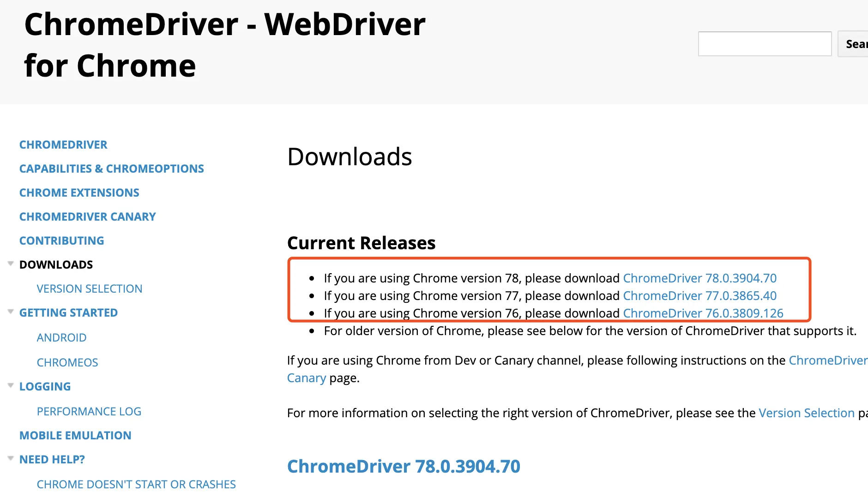868x492 pixels.
Task: Go to the ChromeOS subpage
Action: [x=67, y=362]
